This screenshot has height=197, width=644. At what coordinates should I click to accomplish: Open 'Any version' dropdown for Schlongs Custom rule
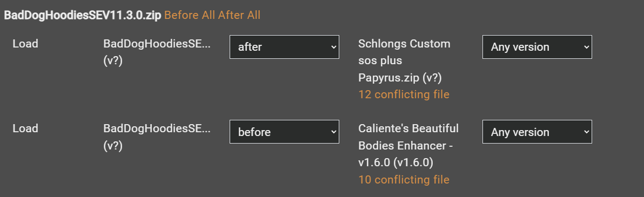point(537,47)
